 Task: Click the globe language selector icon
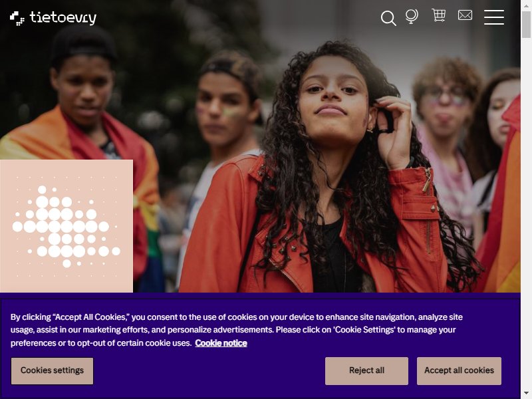click(x=412, y=16)
